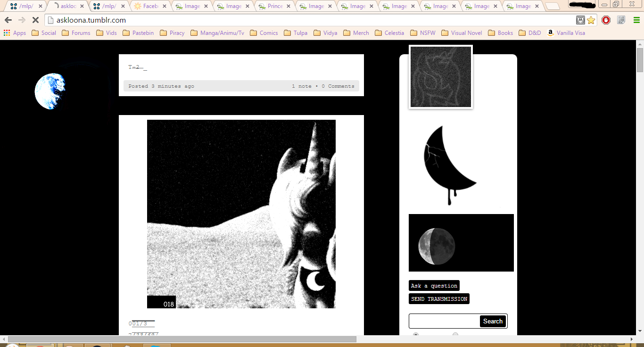
Task: Open the 'Posted 3 minutes ago' permalink
Action: (x=161, y=86)
